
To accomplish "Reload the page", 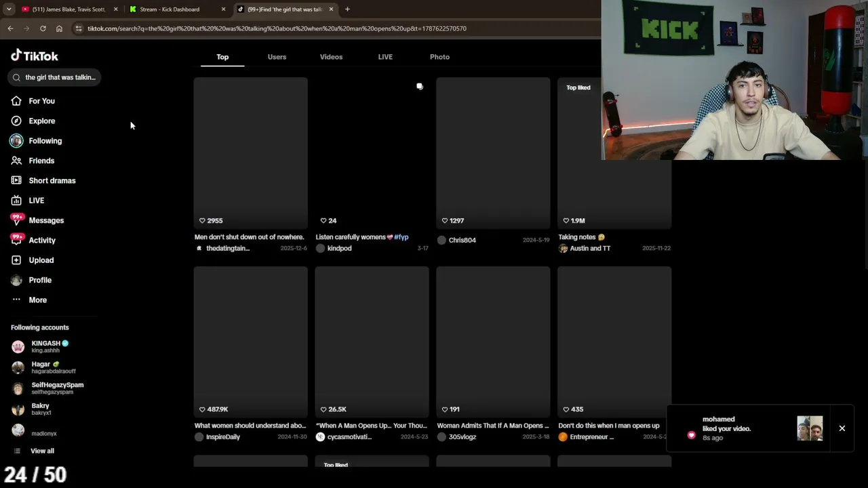I will click(x=43, y=28).
